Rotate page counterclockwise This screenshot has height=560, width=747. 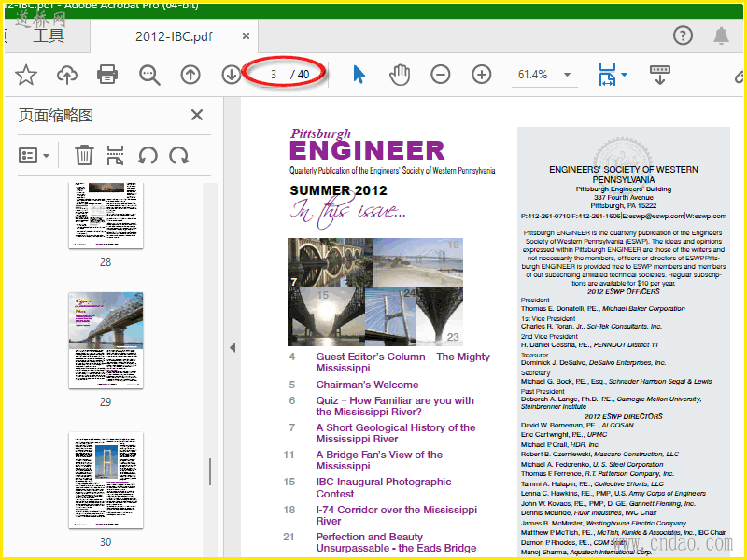148,155
